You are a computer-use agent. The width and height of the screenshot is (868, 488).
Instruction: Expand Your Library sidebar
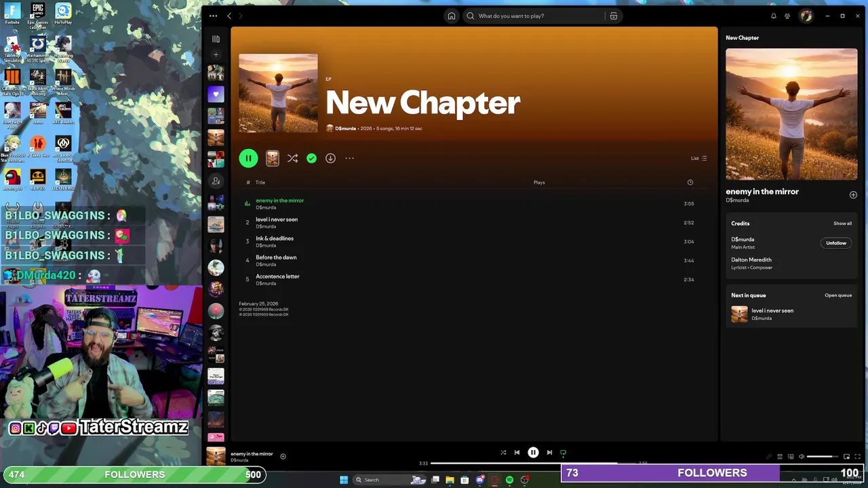click(216, 39)
